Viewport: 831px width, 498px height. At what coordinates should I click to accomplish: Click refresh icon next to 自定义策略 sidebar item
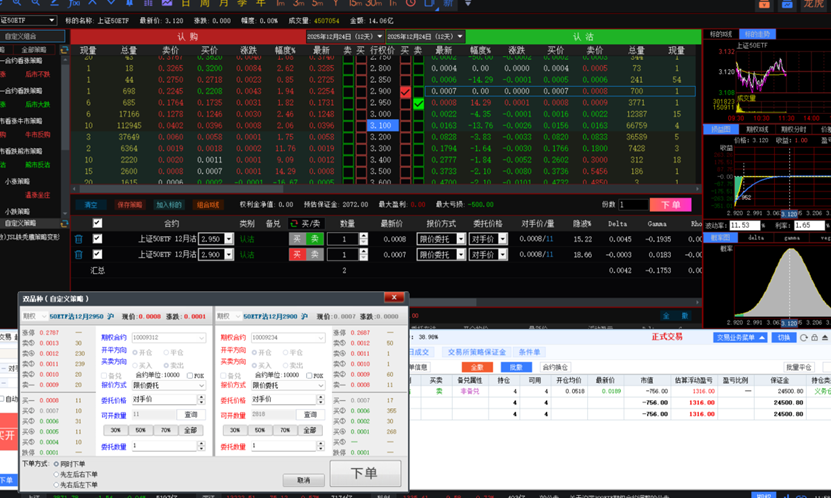64,224
